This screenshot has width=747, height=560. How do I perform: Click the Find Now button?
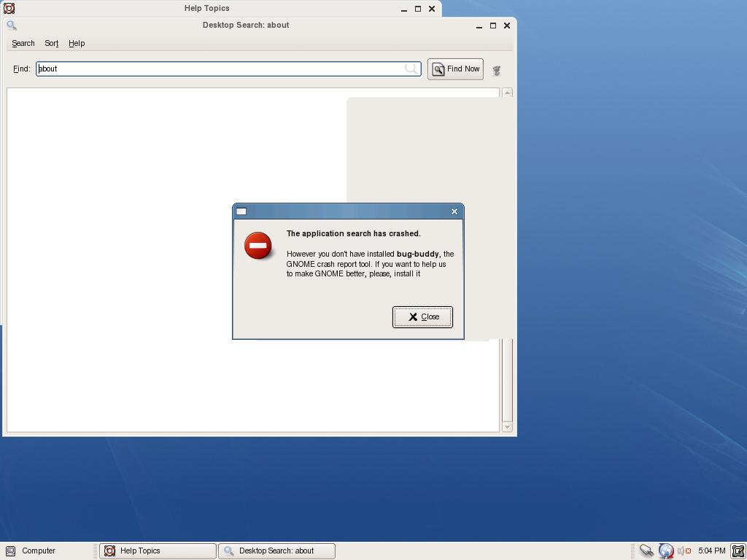click(455, 69)
